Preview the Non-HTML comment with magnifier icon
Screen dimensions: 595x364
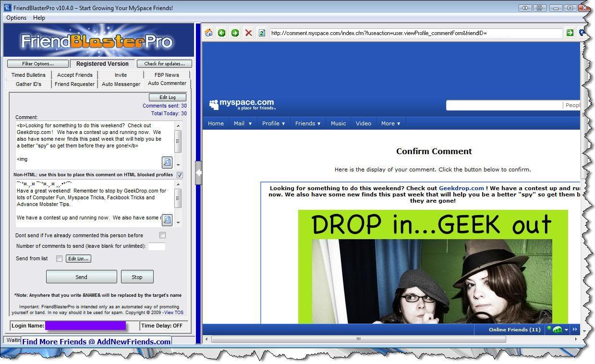point(167,219)
